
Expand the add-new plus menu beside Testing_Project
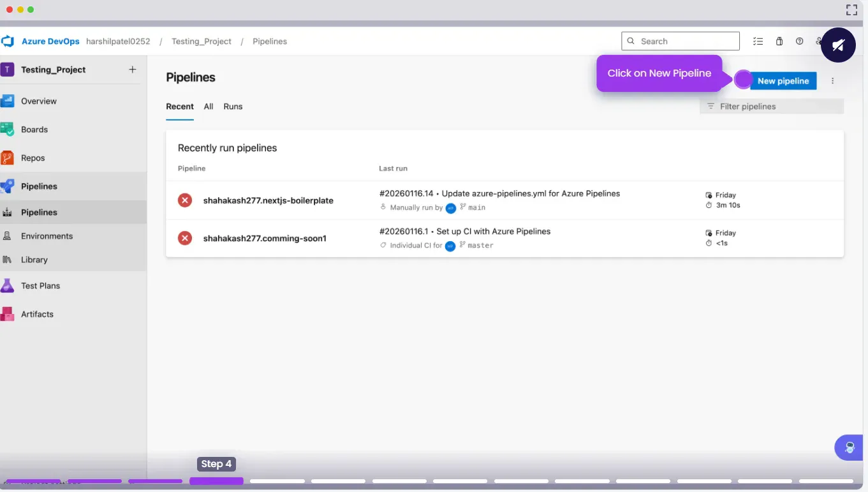click(133, 70)
